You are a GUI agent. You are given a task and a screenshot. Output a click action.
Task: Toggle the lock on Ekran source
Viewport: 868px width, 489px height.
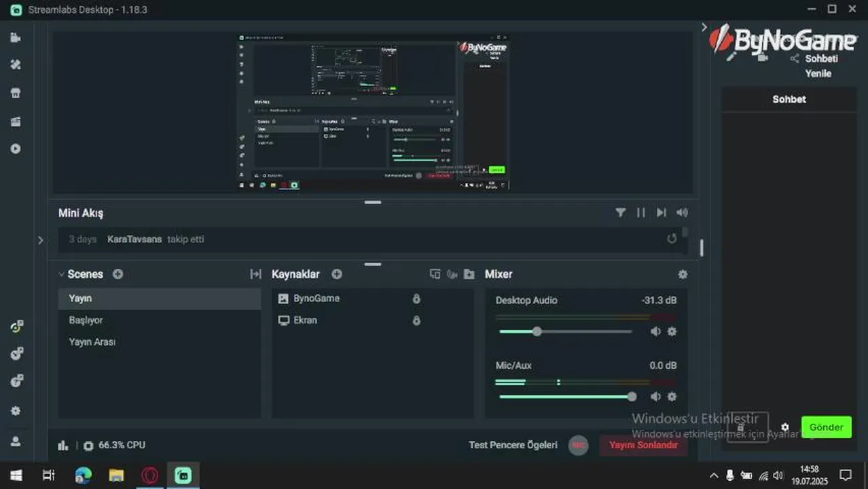[x=416, y=320]
